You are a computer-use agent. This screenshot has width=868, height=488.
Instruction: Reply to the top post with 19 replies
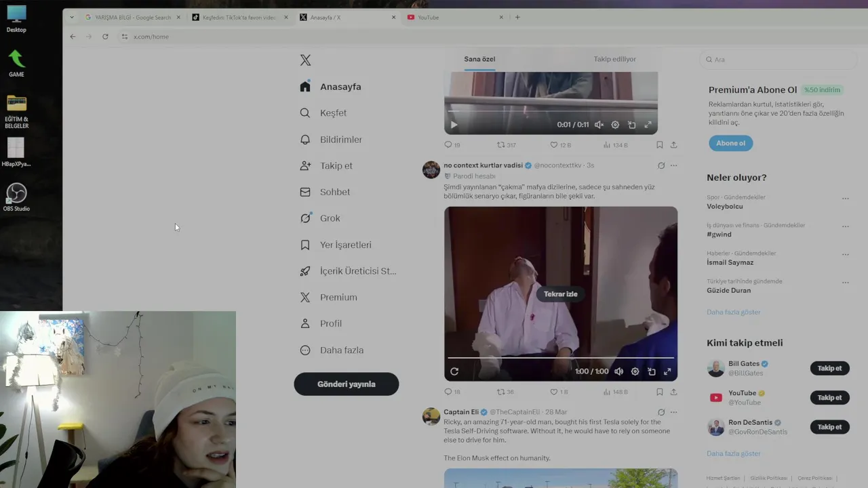tap(452, 145)
